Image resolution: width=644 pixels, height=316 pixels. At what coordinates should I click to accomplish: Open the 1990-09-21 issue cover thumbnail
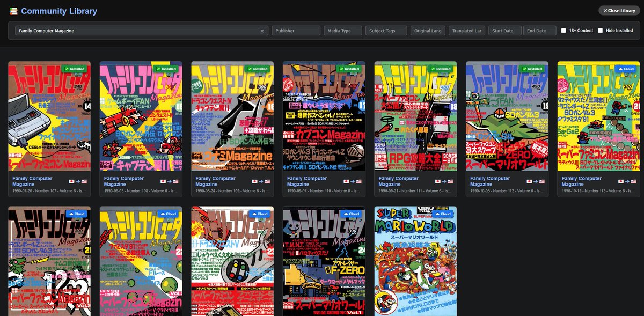coord(416,116)
